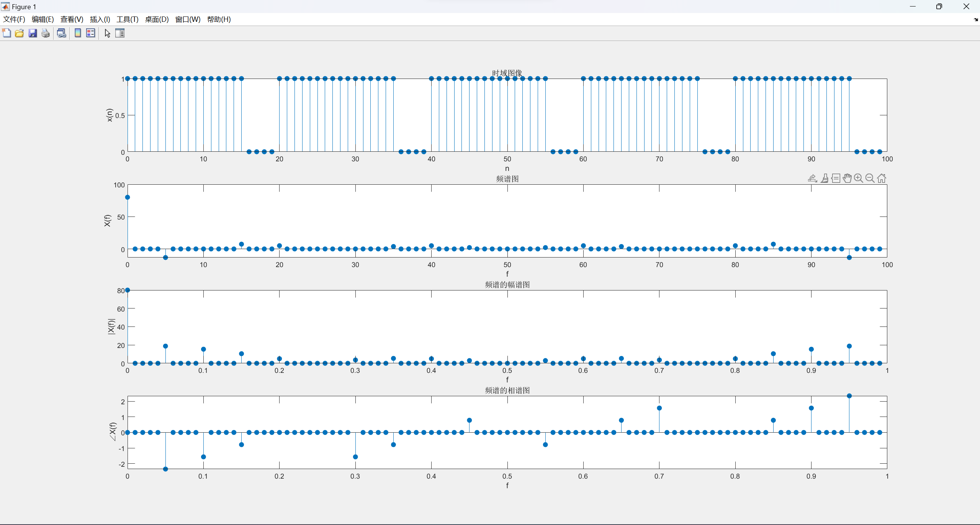Click the New Figure toolbar icon
Viewport: 980px width, 525px height.
(x=7, y=33)
